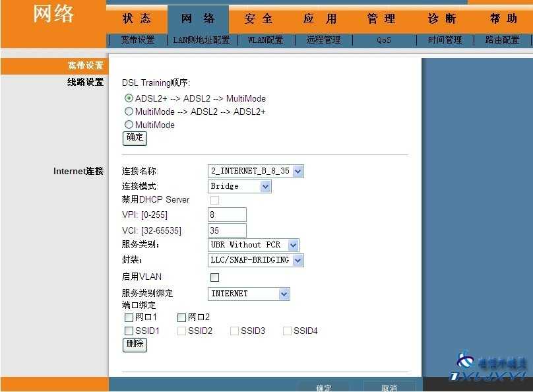Click the VCI input field
533x392 pixels.
click(x=227, y=230)
